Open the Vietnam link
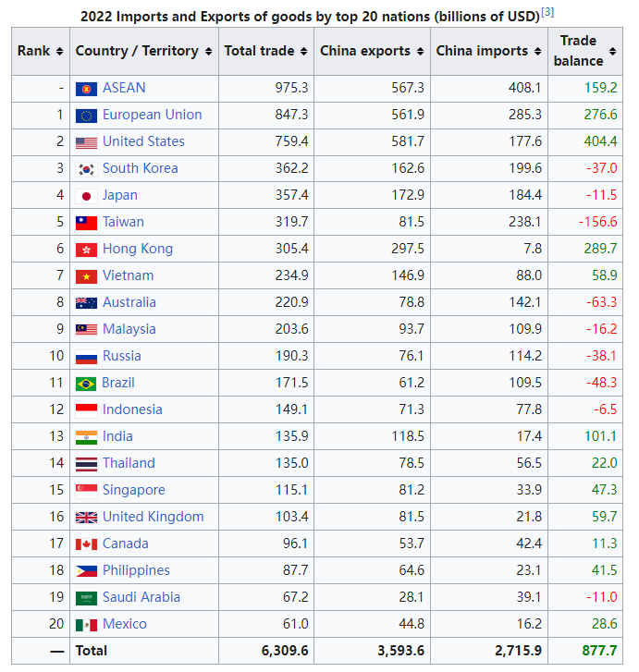639x672 pixels. pos(128,275)
